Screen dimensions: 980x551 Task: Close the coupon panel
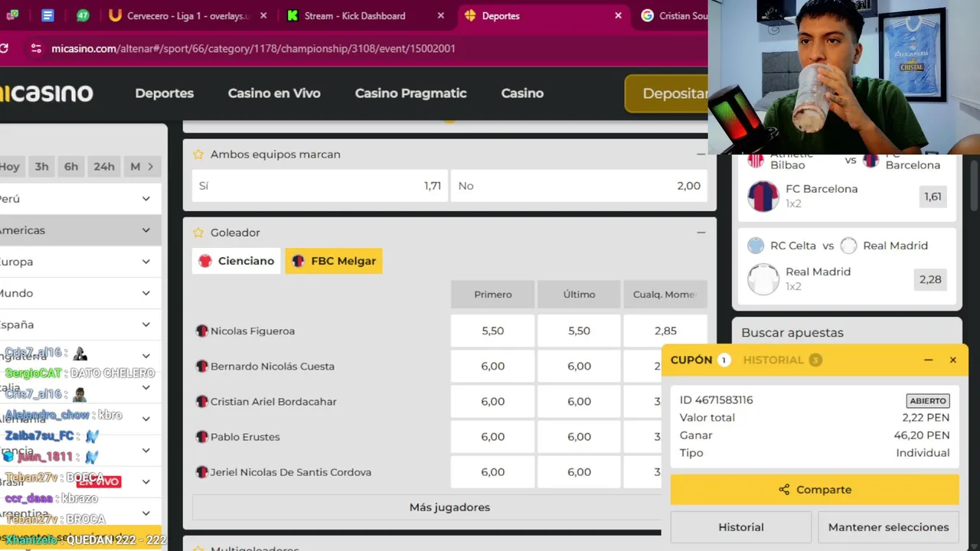(x=952, y=360)
